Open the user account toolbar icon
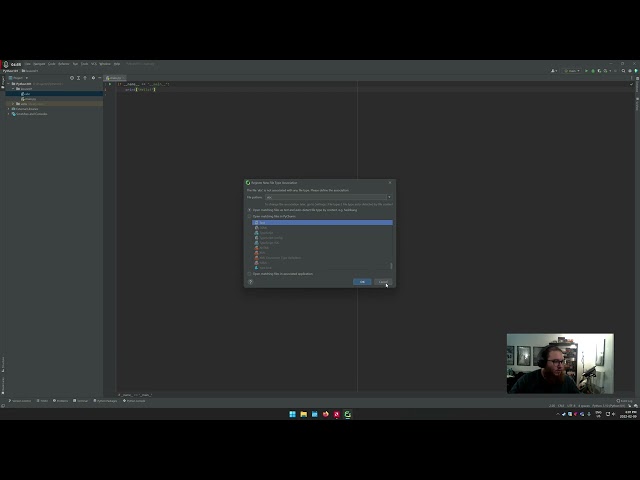This screenshot has width=640, height=480. click(x=553, y=71)
